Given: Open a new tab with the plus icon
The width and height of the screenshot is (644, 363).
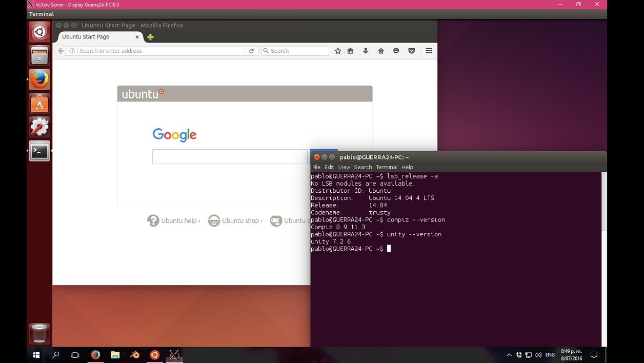Looking at the screenshot, I should click(150, 37).
